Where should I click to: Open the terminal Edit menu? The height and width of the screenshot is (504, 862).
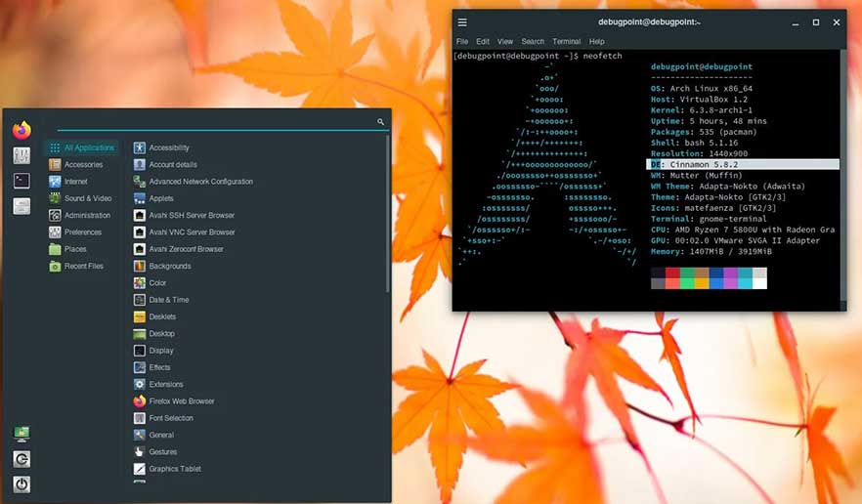click(483, 42)
